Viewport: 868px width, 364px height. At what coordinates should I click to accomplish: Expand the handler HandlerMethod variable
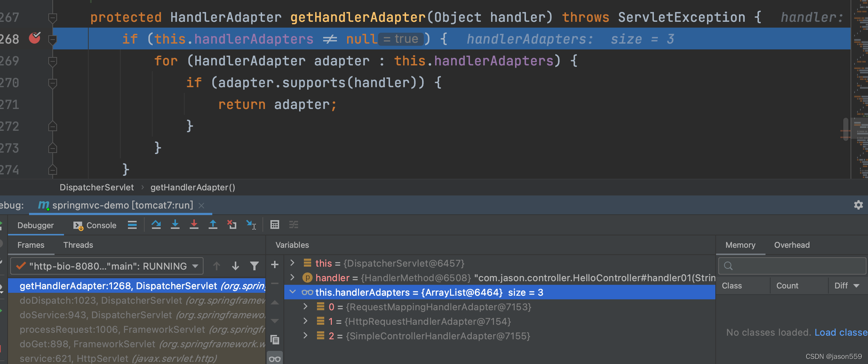292,277
